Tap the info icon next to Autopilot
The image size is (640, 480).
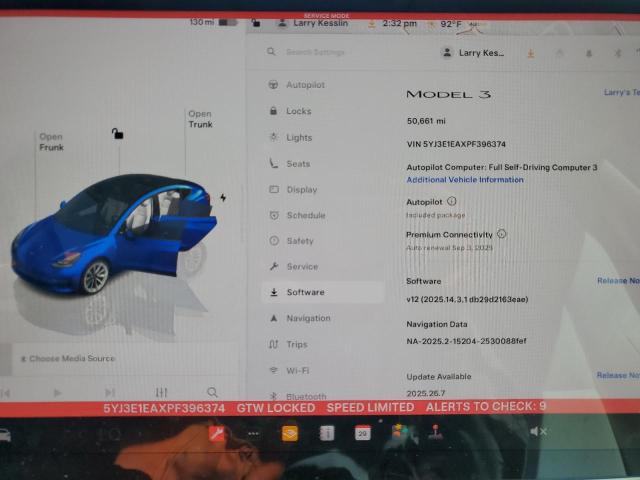tap(451, 201)
